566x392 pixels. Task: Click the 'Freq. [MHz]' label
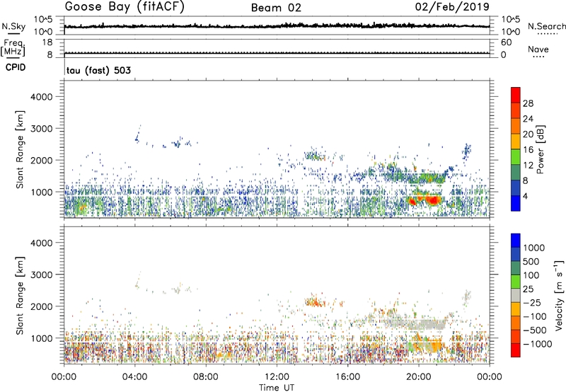13,48
